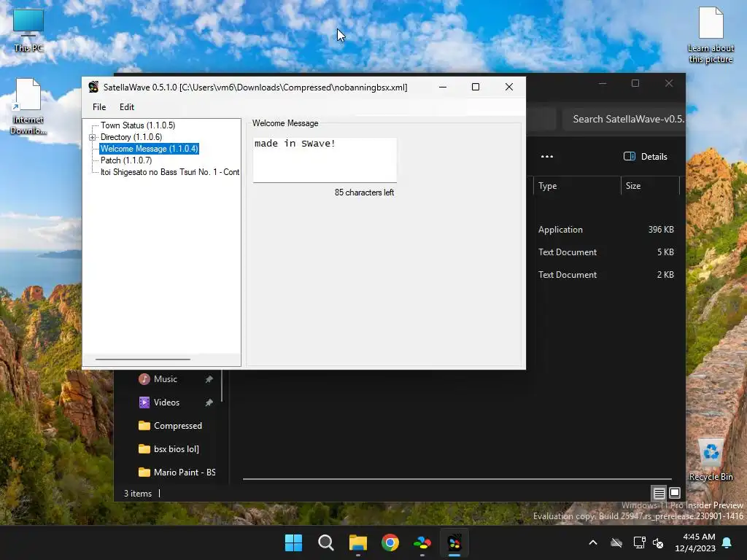Image resolution: width=747 pixels, height=560 pixels.
Task: Open the Windows Start menu
Action: [x=293, y=542]
